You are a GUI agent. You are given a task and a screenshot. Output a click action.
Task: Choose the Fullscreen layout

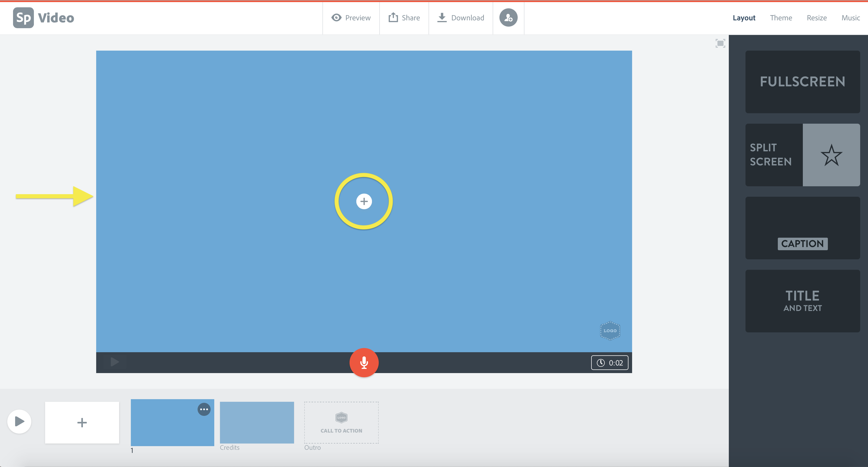802,82
